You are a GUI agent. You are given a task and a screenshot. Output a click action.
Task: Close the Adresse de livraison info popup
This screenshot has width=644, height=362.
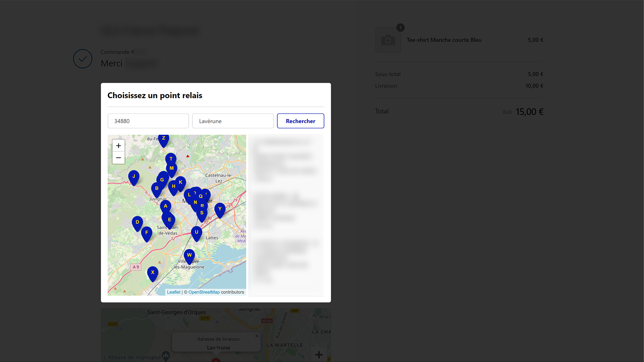tap(257, 336)
